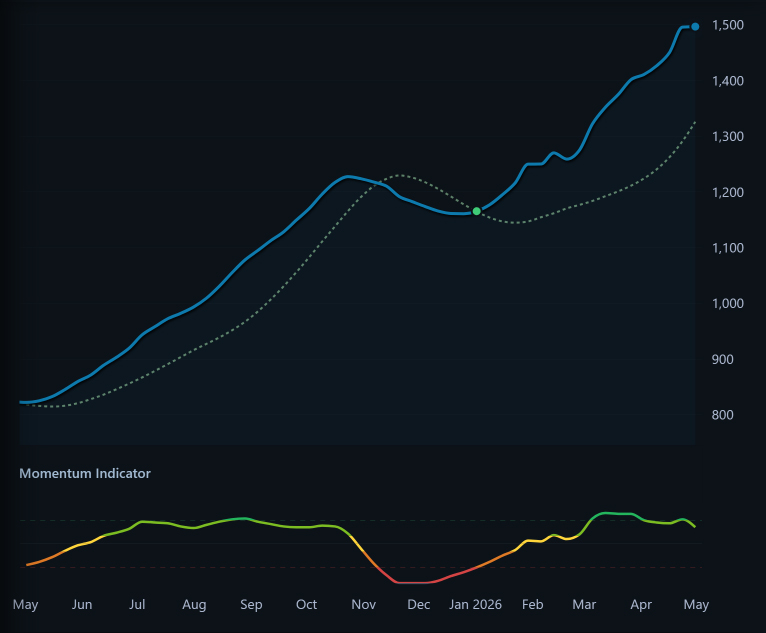Click the 1,000 price level label

click(x=727, y=304)
